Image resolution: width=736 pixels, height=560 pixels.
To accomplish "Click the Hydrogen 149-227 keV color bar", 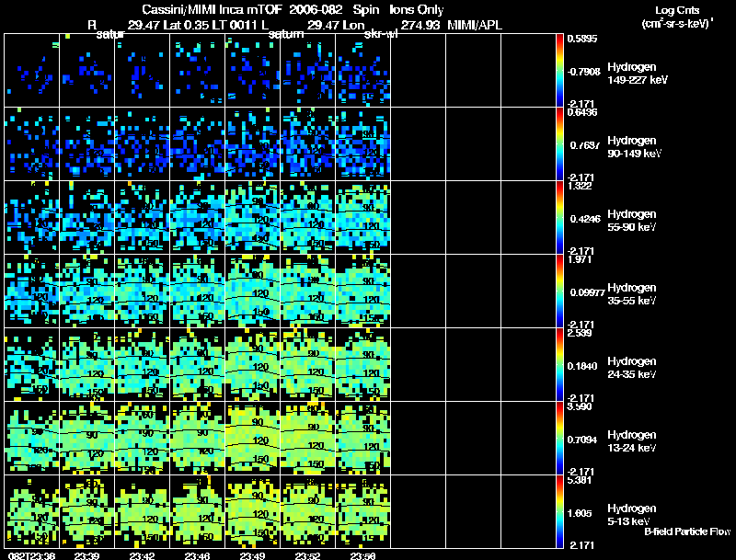I will pos(560,70).
